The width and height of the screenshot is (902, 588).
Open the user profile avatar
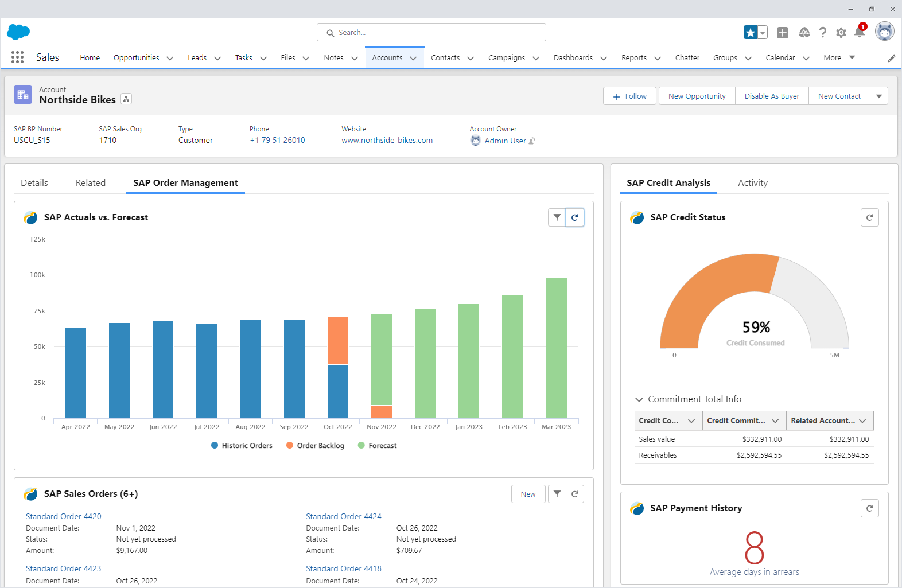885,32
